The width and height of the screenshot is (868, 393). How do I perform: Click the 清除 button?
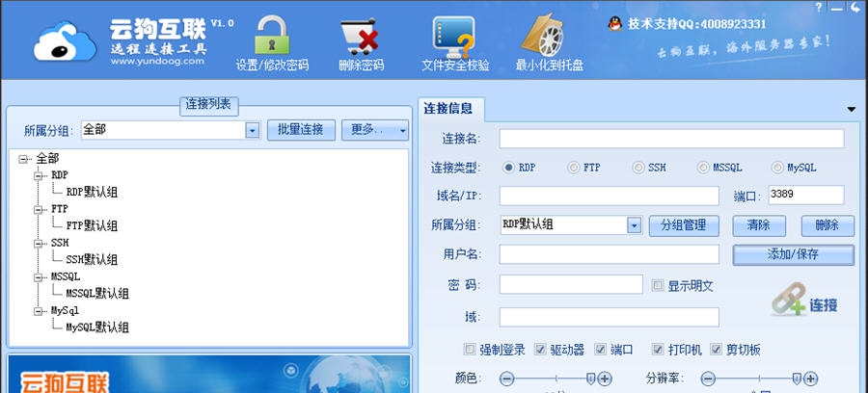point(759,225)
